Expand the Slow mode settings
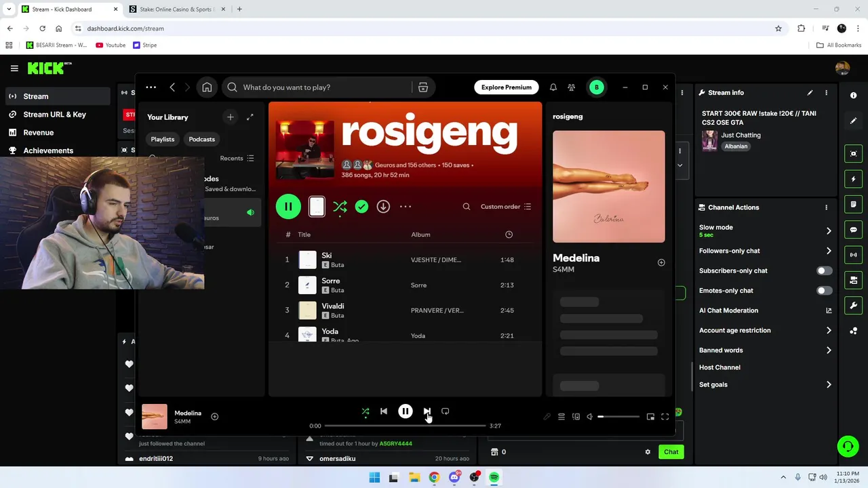The image size is (868, 488). (829, 231)
